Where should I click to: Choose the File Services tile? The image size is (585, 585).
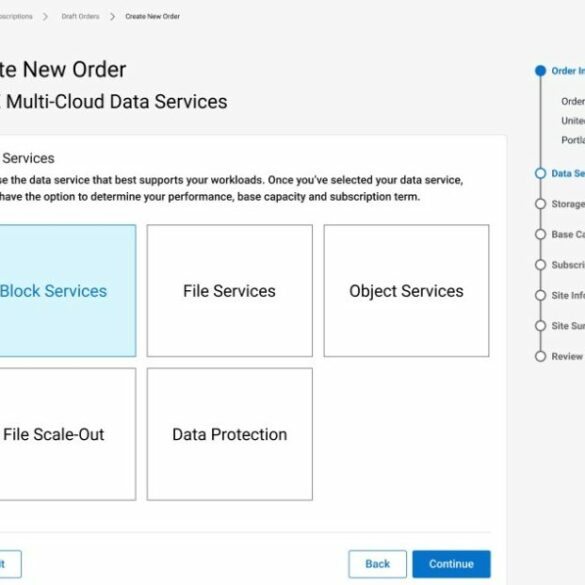tap(229, 291)
